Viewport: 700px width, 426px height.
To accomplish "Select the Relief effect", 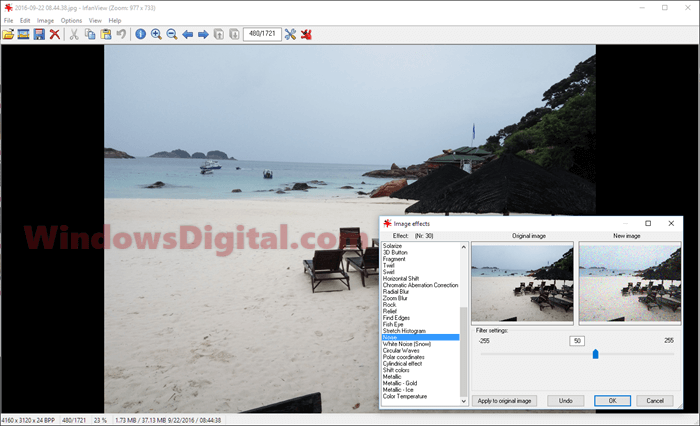I will click(x=390, y=311).
